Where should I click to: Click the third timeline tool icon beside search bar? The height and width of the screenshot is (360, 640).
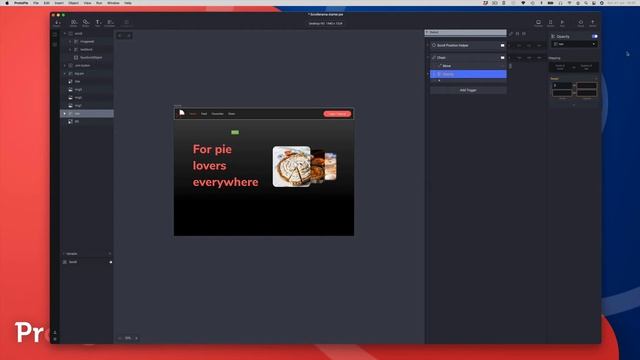pyautogui.click(x=524, y=33)
